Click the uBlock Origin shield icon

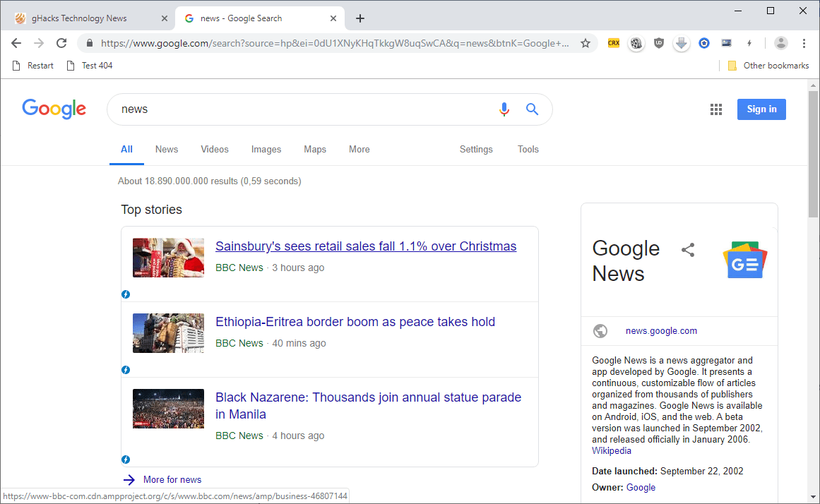tap(659, 43)
